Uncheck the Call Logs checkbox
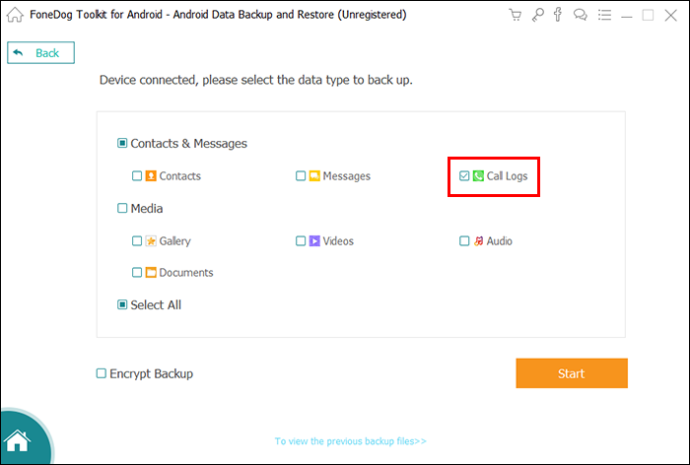Screen dimensions: 690x465 pyautogui.click(x=464, y=176)
